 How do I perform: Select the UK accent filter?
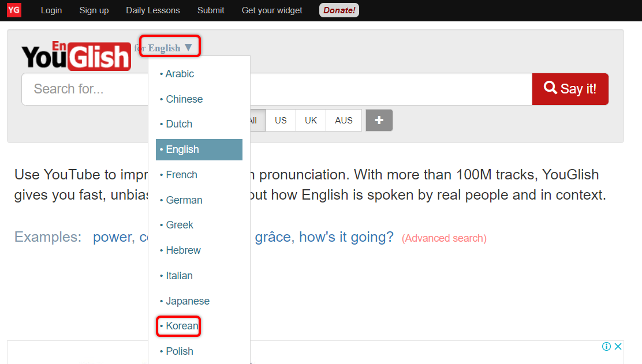311,120
